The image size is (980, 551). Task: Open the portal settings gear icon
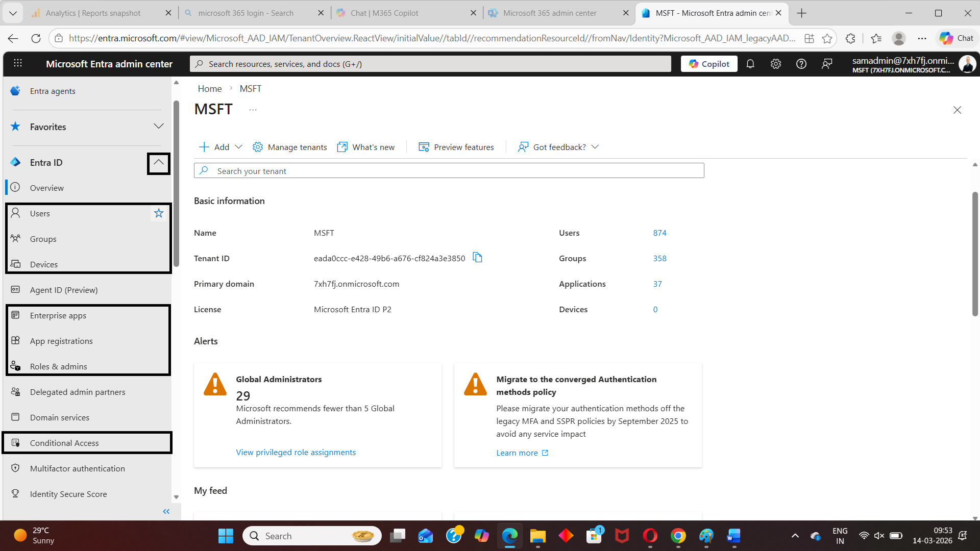click(x=776, y=64)
